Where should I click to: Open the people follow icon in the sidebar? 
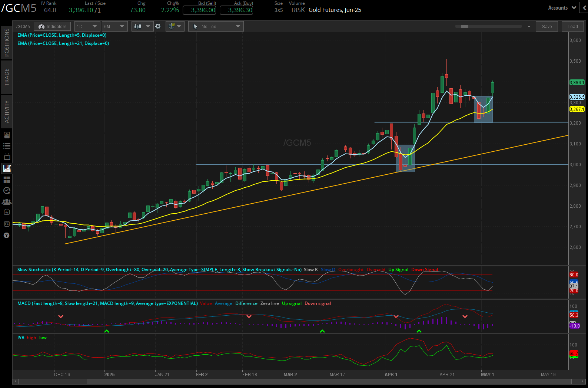[7, 202]
